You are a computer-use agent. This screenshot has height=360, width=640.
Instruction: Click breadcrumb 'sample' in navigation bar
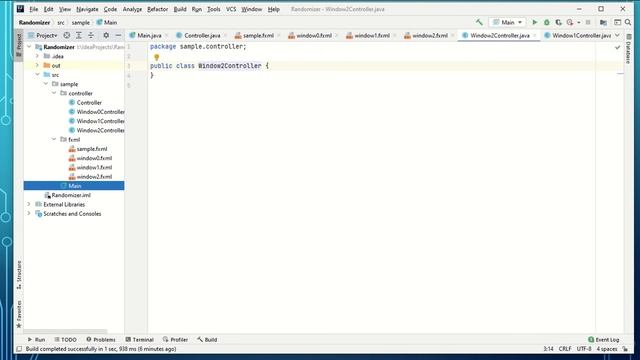point(80,22)
